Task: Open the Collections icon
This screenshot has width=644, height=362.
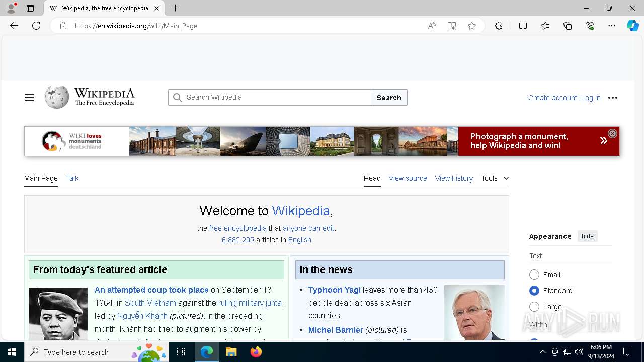Action: pyautogui.click(x=568, y=26)
